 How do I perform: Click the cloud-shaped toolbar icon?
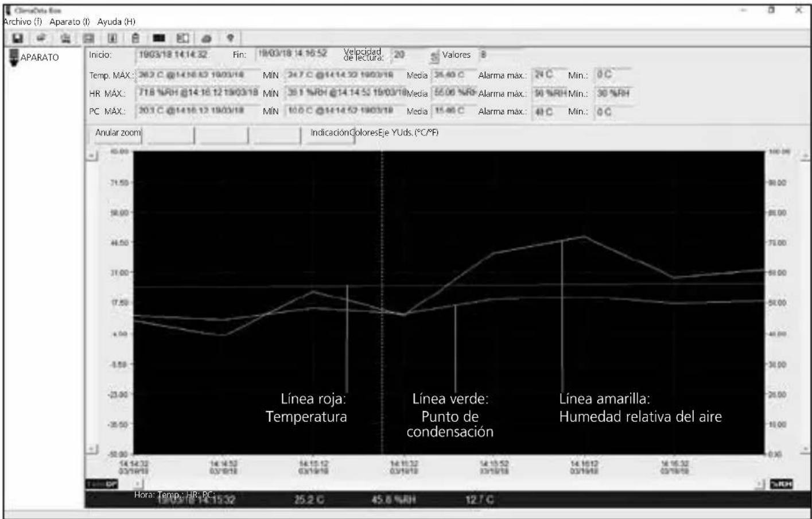point(207,38)
